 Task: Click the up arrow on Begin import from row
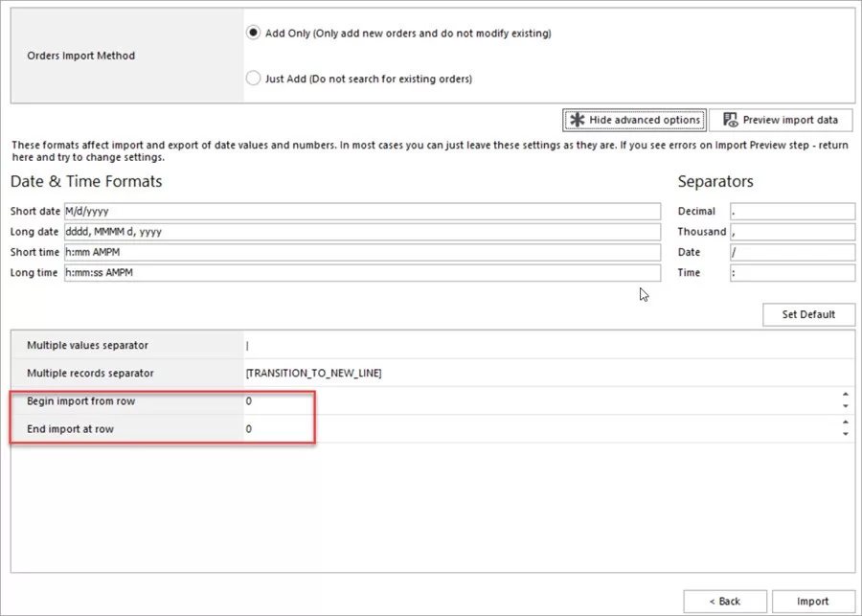point(846,395)
